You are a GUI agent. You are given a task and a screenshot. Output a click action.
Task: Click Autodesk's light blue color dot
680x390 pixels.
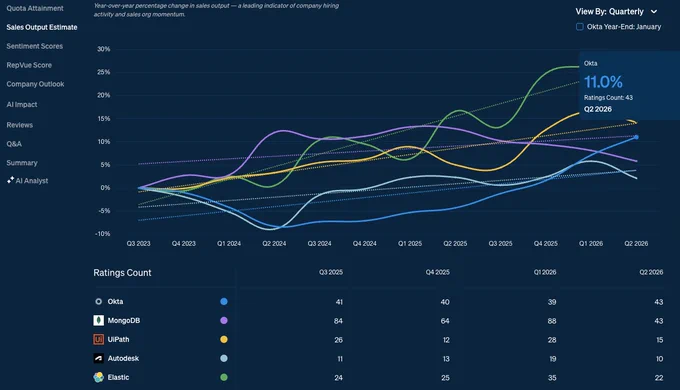tap(224, 358)
